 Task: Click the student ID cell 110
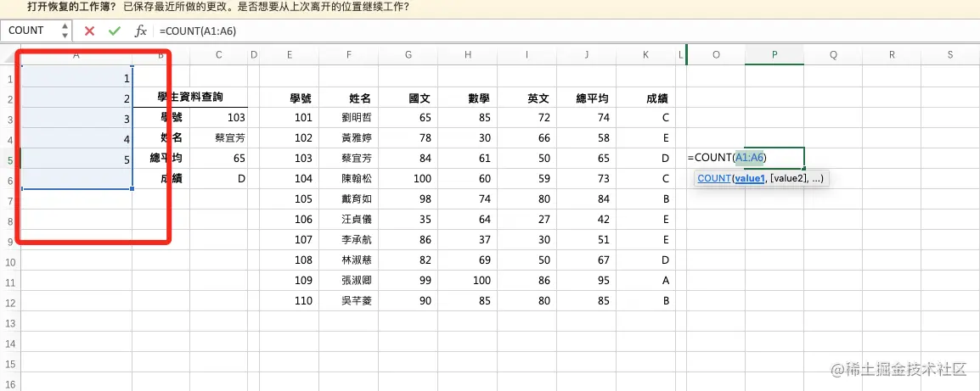[x=290, y=300]
